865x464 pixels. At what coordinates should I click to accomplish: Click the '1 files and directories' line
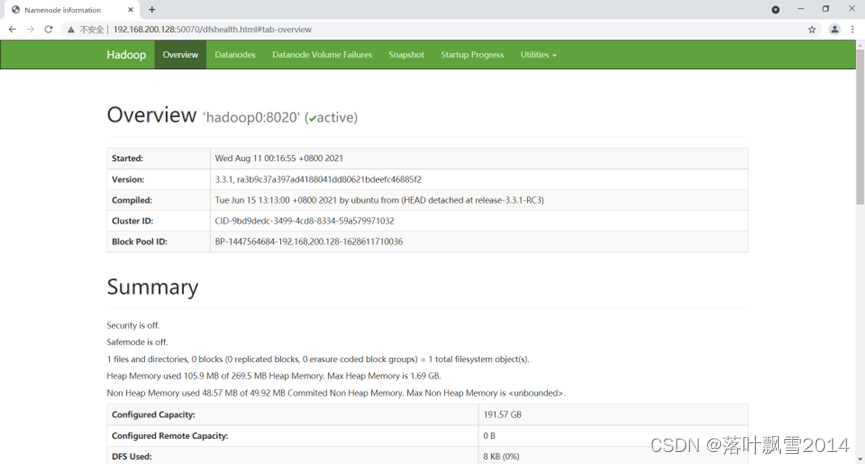318,359
